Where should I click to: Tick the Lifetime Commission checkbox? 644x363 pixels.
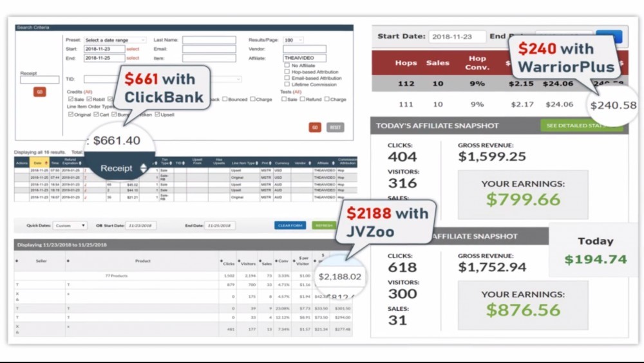click(287, 84)
